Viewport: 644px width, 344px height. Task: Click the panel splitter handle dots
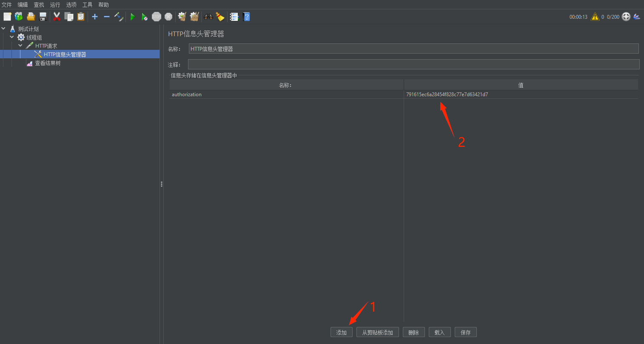coord(162,184)
